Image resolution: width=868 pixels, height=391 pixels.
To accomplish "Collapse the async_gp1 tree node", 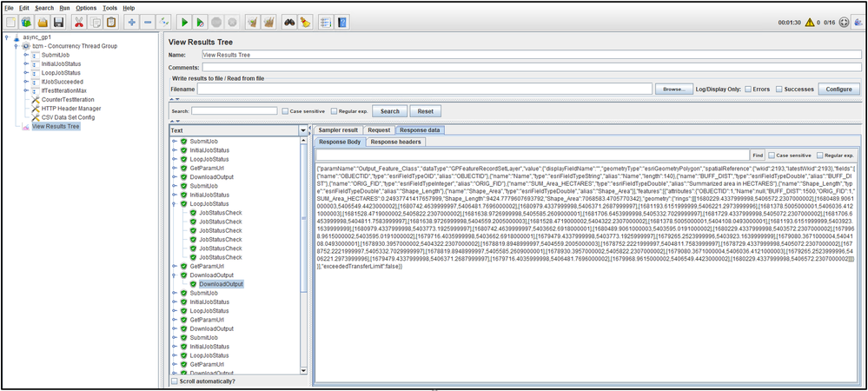I will click(x=7, y=37).
